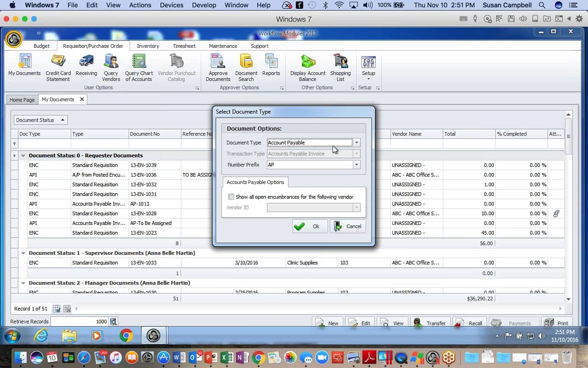Expand User Options group launcher
This screenshot has width=588, height=368.
(x=197, y=88)
